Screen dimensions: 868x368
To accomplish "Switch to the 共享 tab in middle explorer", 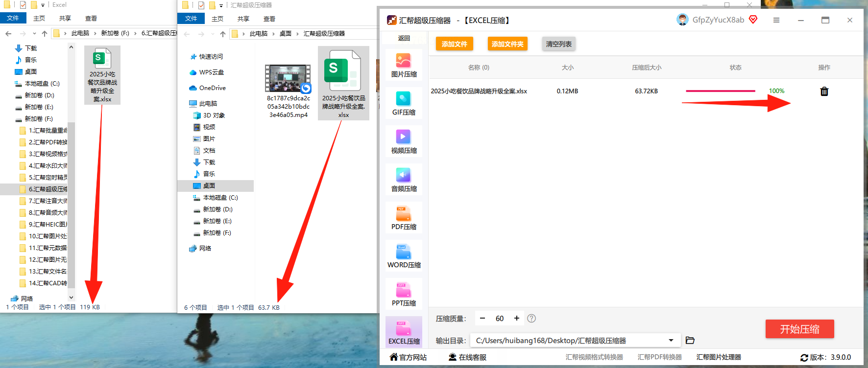I will 243,19.
